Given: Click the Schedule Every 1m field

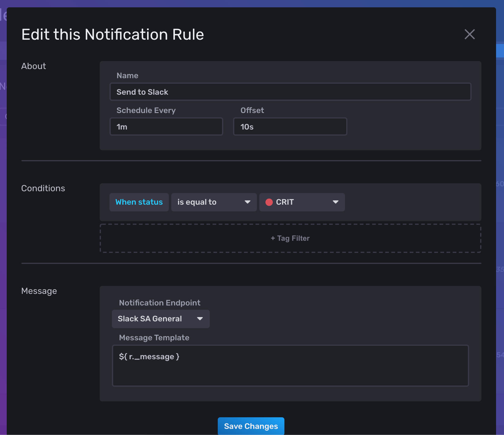Looking at the screenshot, I should (x=166, y=126).
